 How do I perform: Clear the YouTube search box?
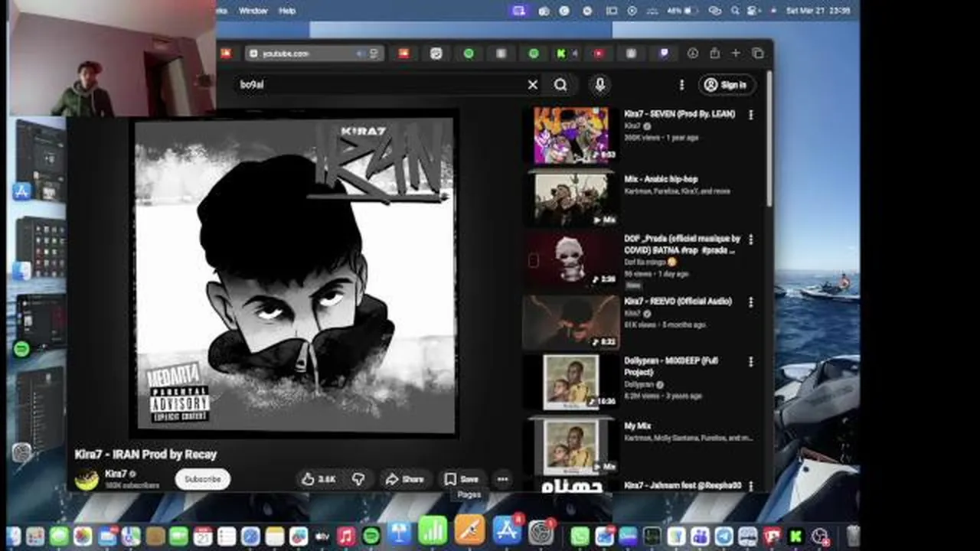[x=533, y=85]
